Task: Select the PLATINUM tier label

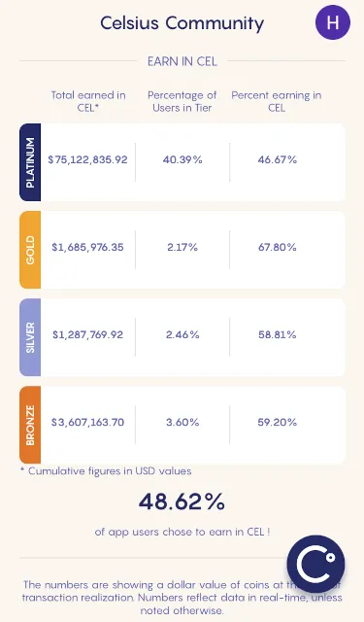Action: coord(30,162)
